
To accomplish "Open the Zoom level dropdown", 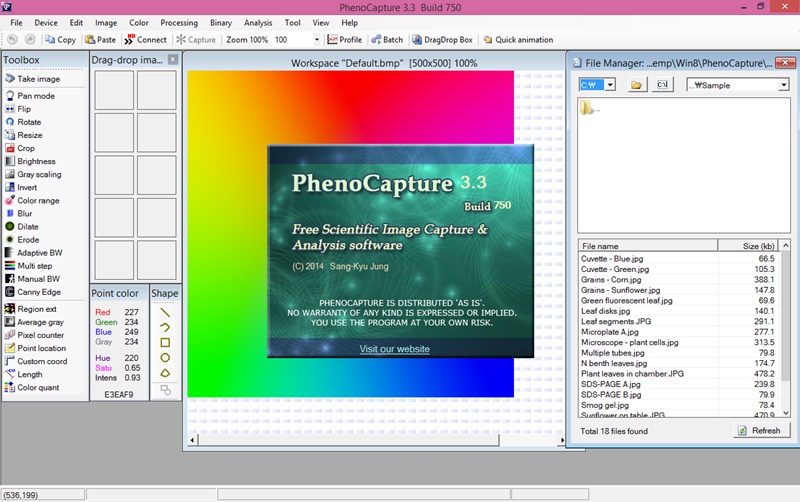I will [317, 40].
